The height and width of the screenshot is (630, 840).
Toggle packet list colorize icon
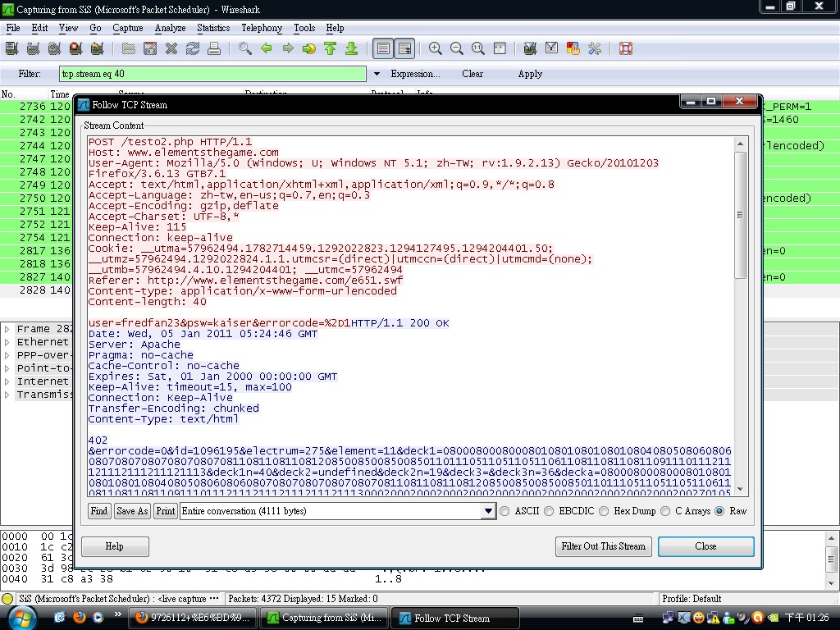click(383, 48)
